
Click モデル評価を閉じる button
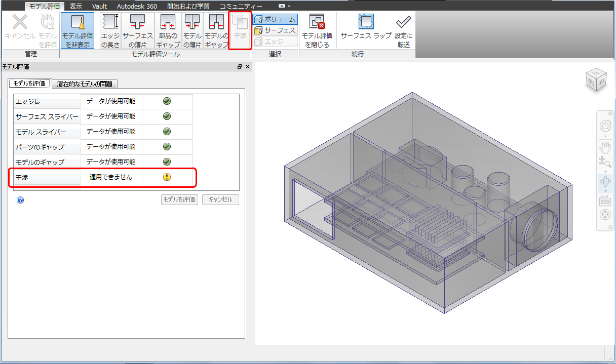[x=317, y=30]
